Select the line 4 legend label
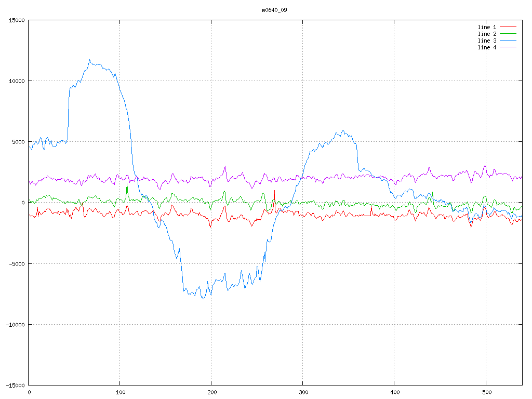The width and height of the screenshot is (532, 399). (487, 47)
